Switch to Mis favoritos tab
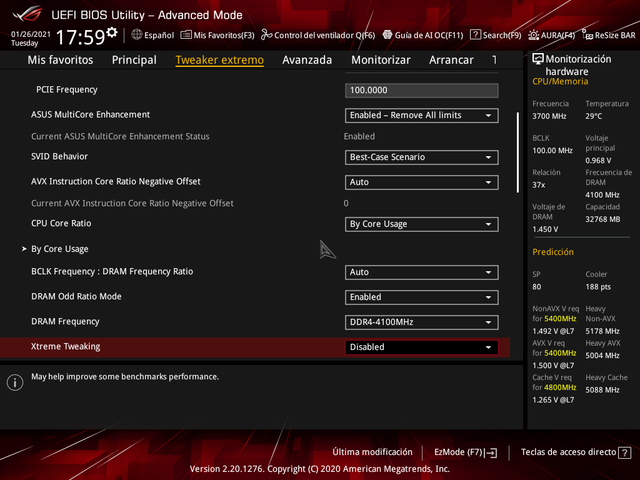The image size is (640, 480). click(x=60, y=60)
